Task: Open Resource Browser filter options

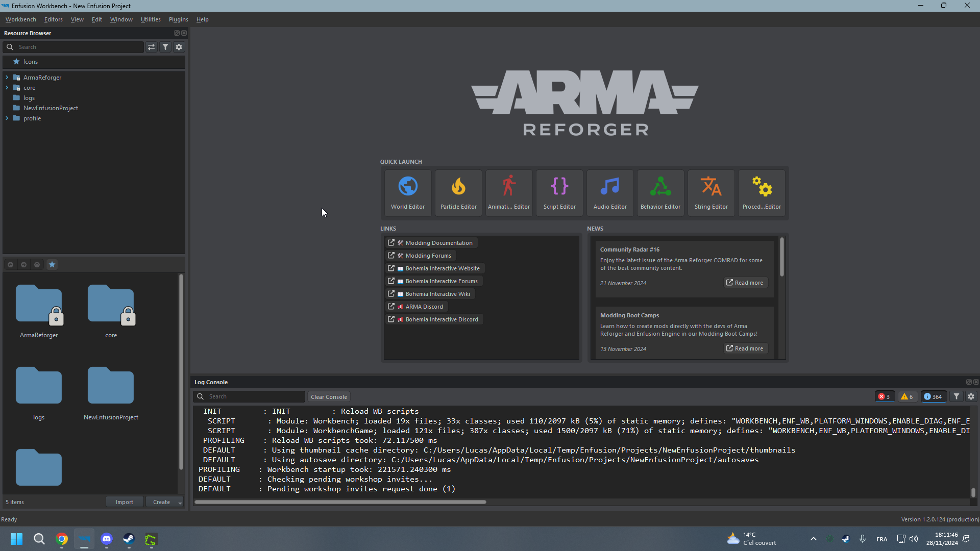Action: 165,47
